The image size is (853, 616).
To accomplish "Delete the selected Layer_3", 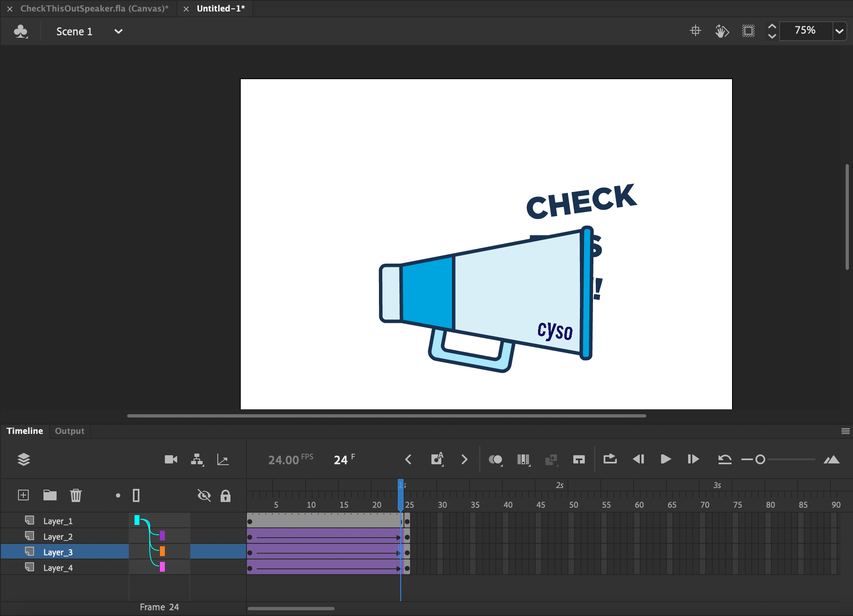I will [x=76, y=495].
